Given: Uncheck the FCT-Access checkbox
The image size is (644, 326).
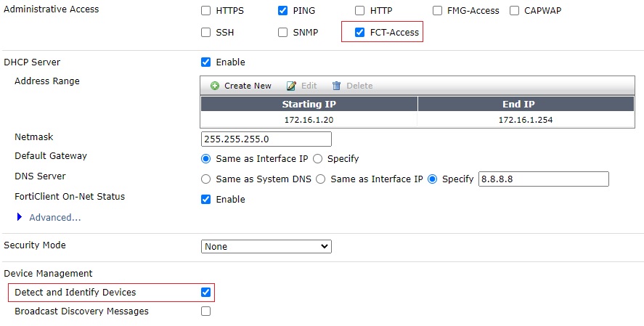Looking at the screenshot, I should (360, 33).
